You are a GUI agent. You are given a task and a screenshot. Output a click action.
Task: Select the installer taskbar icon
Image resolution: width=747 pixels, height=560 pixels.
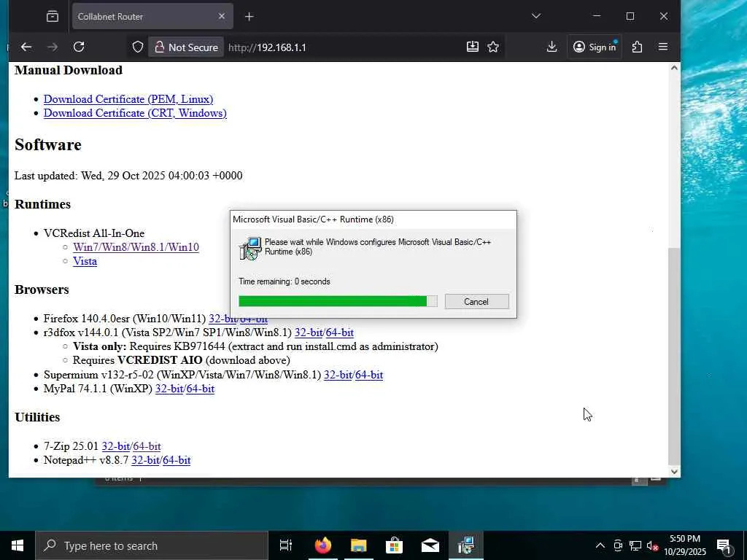pos(465,545)
